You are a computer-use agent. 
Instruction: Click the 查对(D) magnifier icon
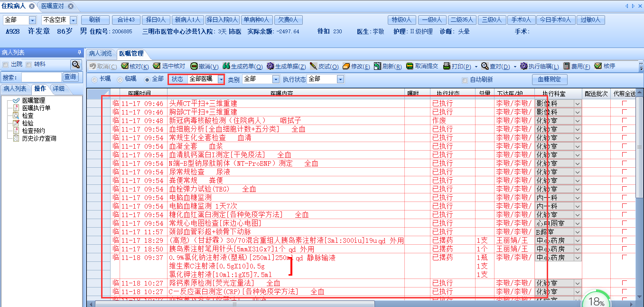(485, 67)
